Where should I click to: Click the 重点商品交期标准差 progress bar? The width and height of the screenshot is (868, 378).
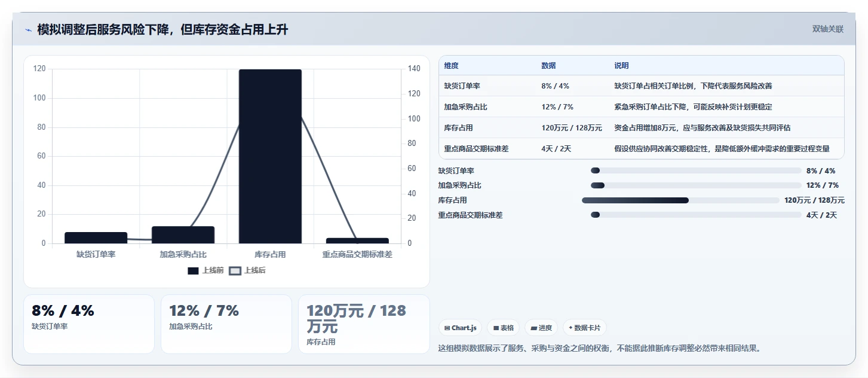696,215
